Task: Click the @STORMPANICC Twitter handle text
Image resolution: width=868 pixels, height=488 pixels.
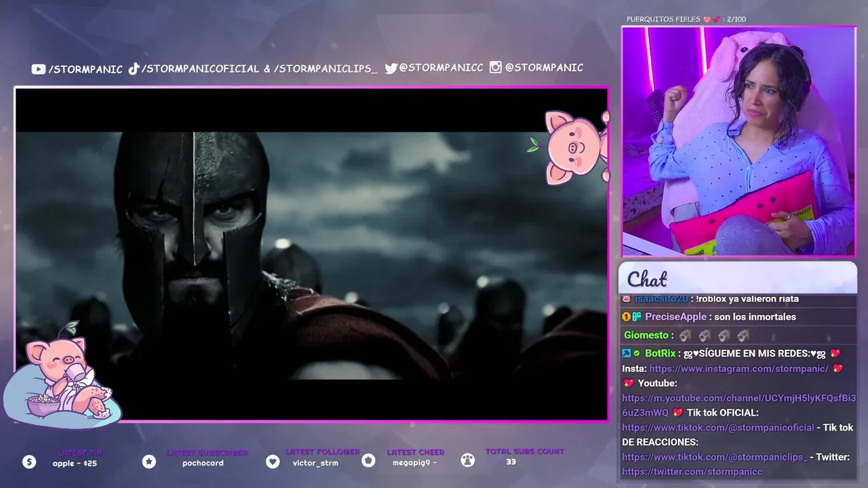Action: 441,68
